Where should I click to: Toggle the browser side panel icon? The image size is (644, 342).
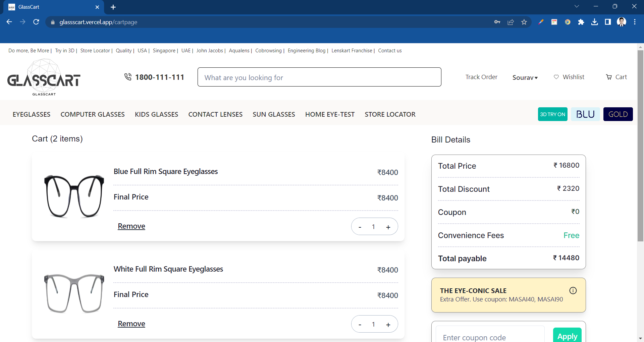[608, 22]
